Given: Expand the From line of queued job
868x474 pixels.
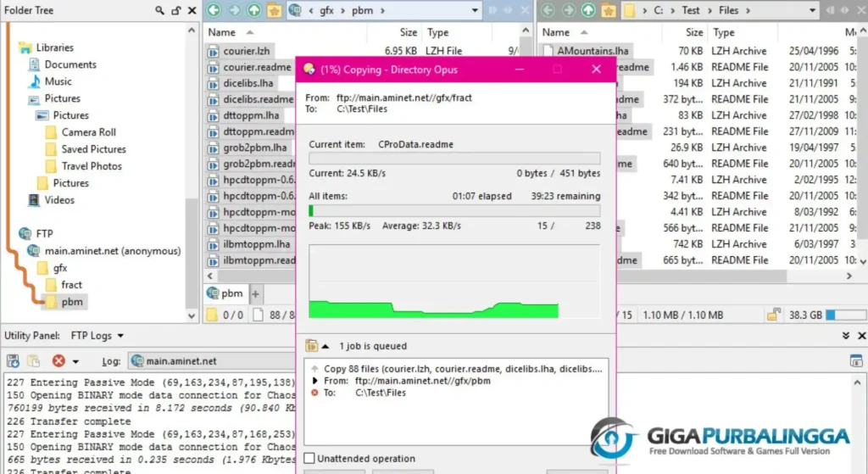Looking at the screenshot, I should pos(315,381).
